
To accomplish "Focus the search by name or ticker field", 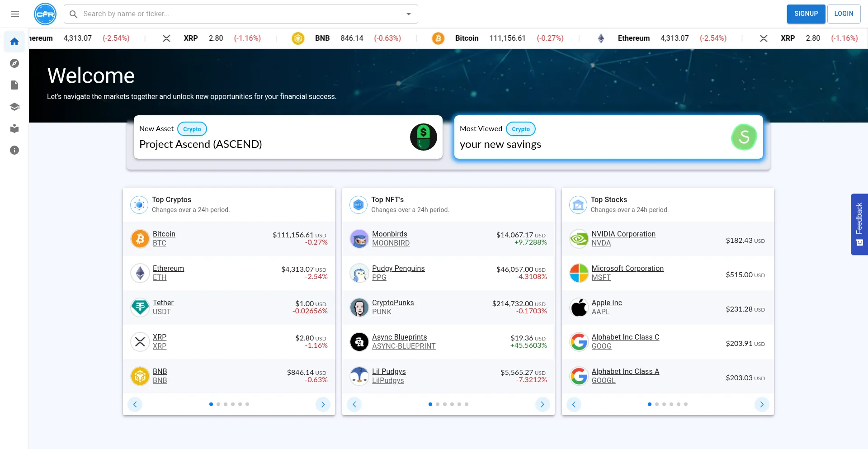I will [x=241, y=14].
